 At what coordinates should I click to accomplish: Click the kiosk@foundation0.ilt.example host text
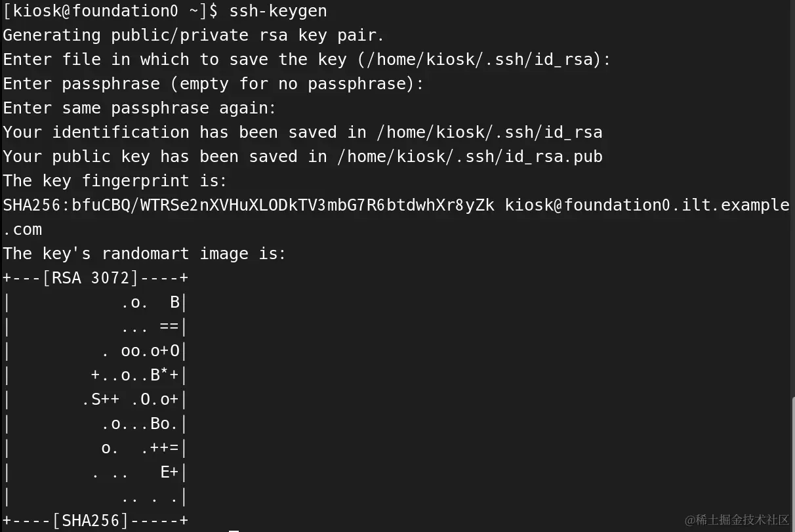647,205
